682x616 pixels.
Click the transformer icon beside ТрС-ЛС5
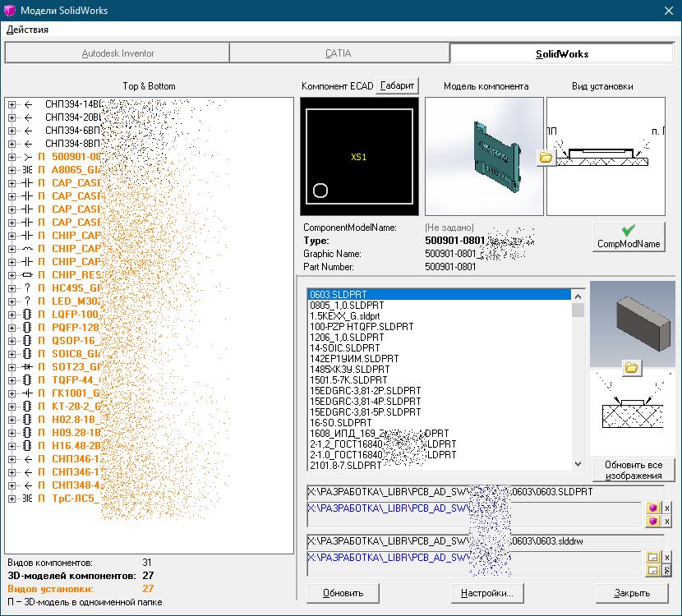coord(28,499)
